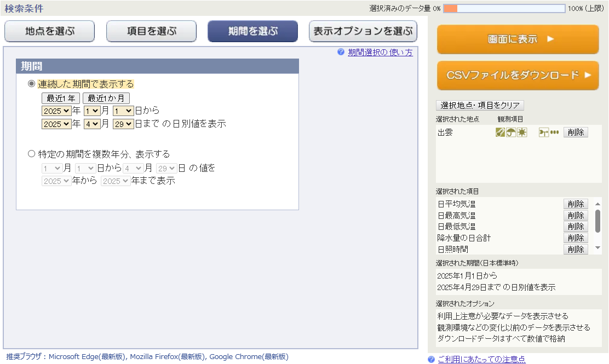Click the 選択済みのデータ量 progress bar
The width and height of the screenshot is (609, 364).
[x=504, y=8]
